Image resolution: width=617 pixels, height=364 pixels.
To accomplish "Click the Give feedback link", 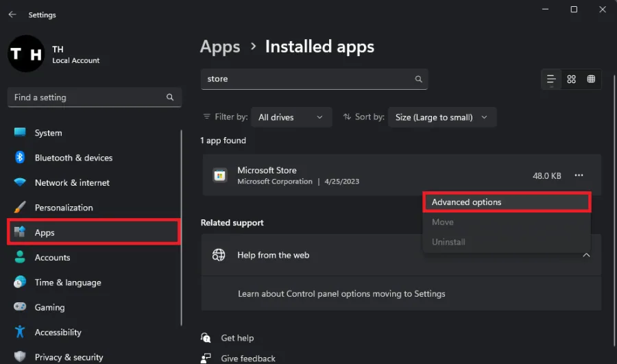I will [248, 359].
